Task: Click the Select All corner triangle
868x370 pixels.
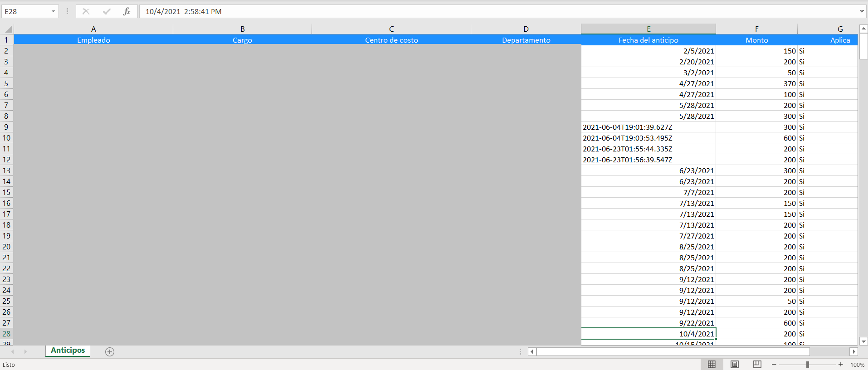Action: pos(8,29)
